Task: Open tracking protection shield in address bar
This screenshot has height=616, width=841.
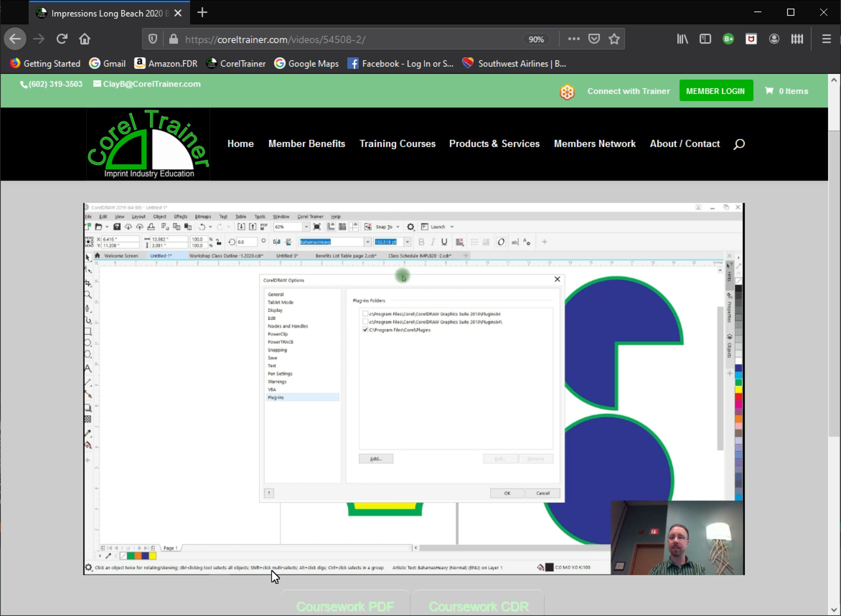Action: point(153,39)
